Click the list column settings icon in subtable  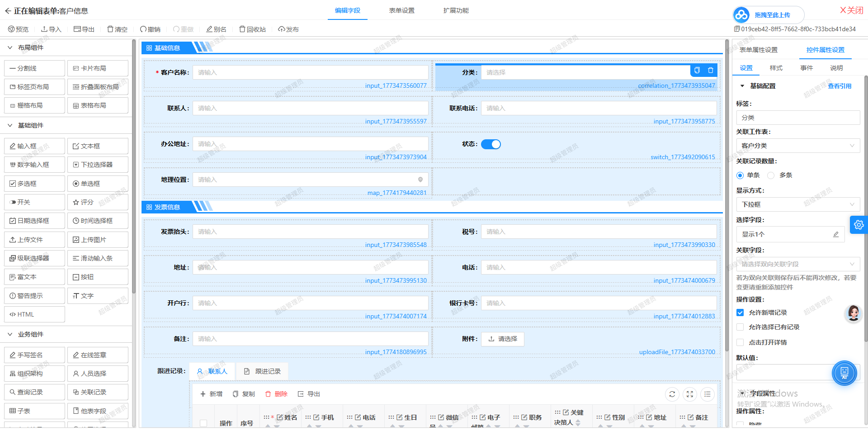click(708, 394)
